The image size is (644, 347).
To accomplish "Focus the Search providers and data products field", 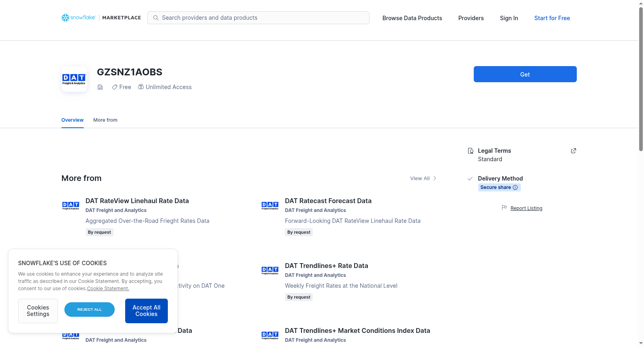I will click(x=258, y=18).
